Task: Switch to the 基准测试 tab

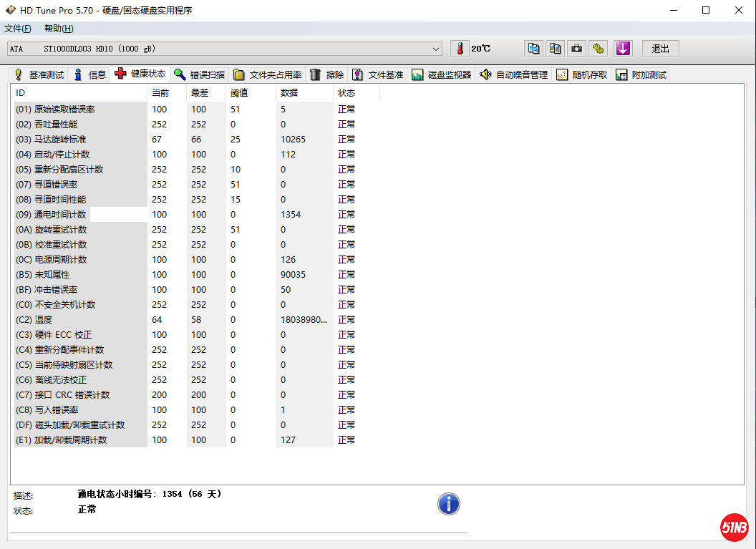Action: pyautogui.click(x=39, y=74)
